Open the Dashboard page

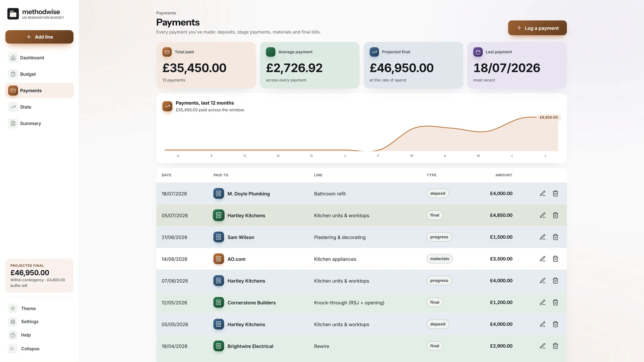click(39, 58)
